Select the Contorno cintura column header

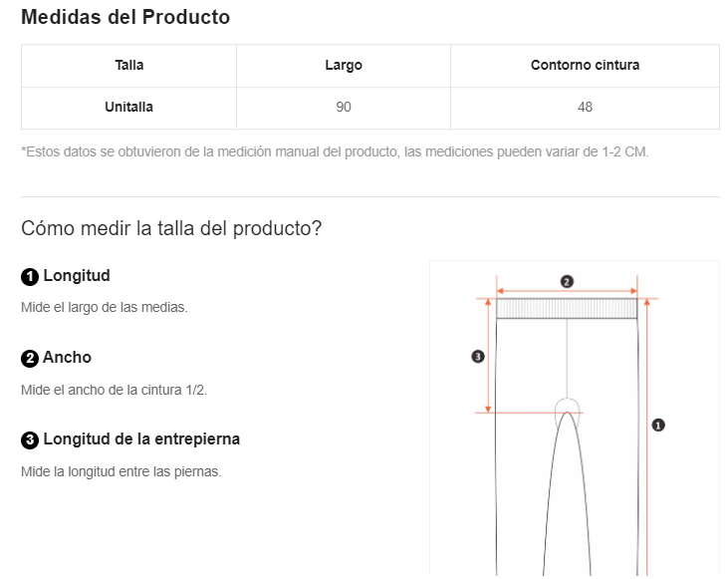point(585,66)
